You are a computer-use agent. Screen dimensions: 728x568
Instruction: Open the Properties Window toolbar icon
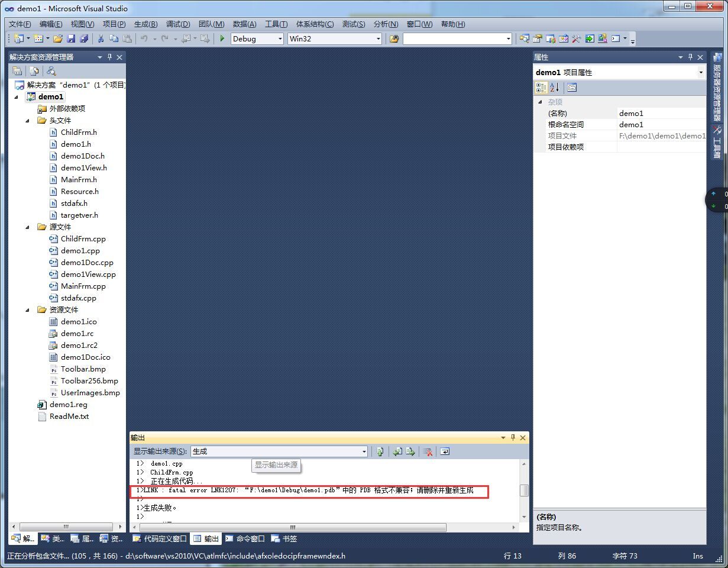[538, 38]
